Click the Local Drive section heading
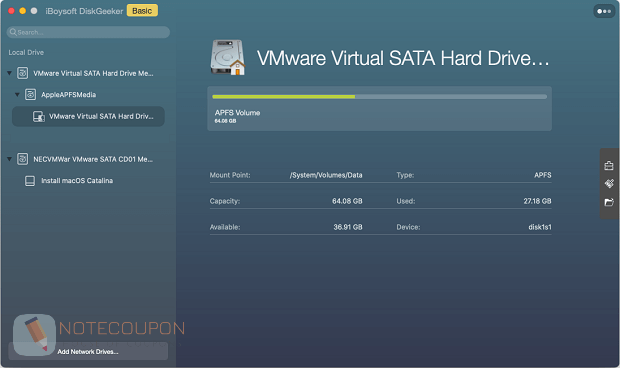Viewport: 620px width, 368px height. [x=26, y=52]
